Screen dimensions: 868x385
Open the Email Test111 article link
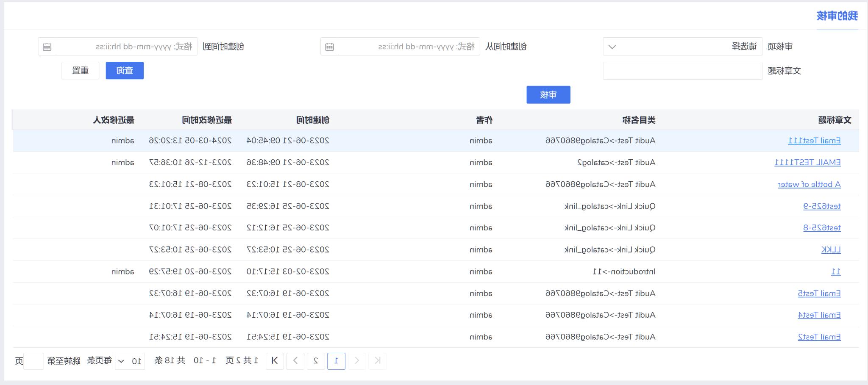[x=814, y=141]
